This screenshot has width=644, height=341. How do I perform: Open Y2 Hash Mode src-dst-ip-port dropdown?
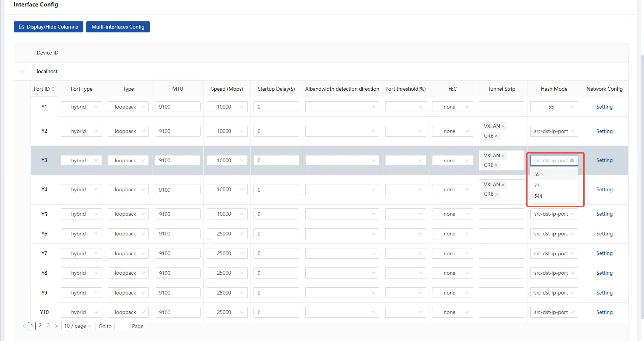[x=554, y=131]
